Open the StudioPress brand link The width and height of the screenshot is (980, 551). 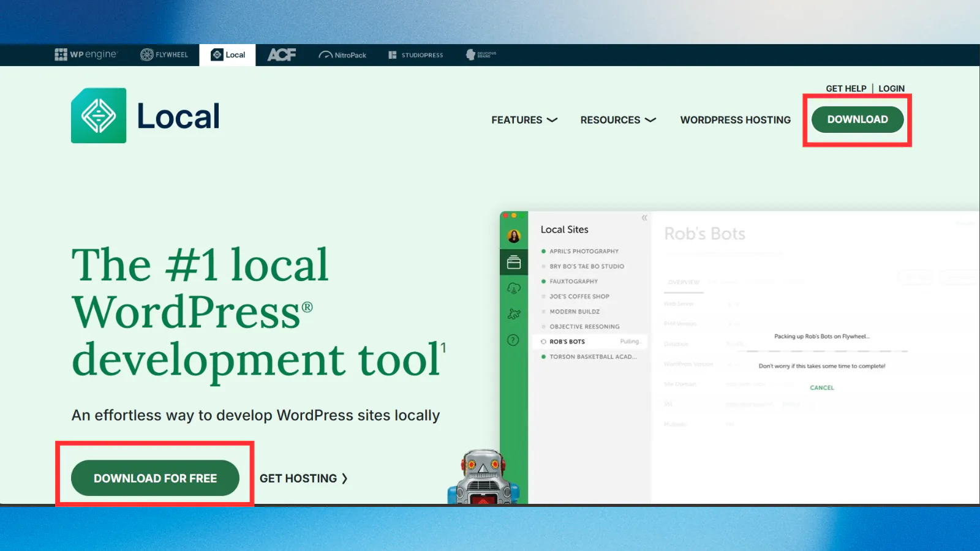pos(415,55)
